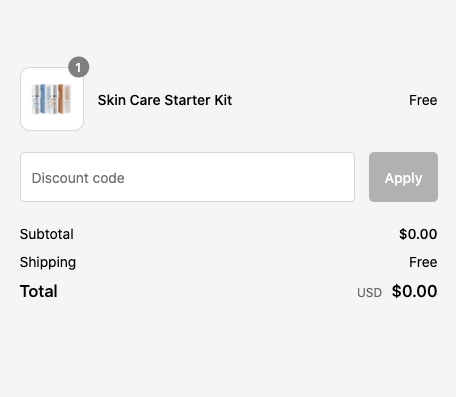Click the word Skin in product title
456x397 pixels.
(112, 100)
